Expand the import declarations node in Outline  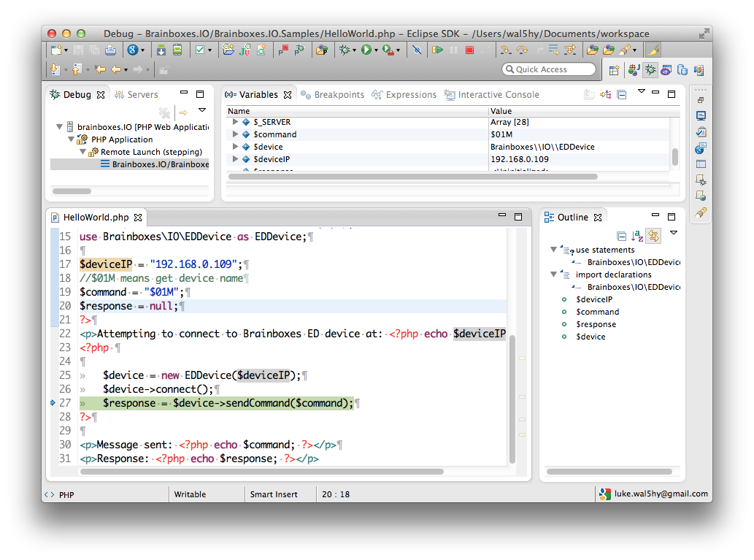click(555, 275)
